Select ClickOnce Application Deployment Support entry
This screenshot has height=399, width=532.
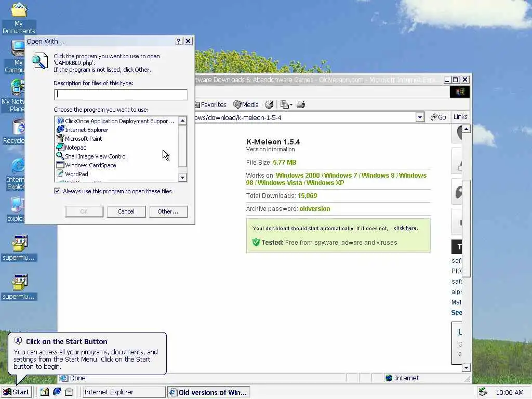tap(115, 121)
